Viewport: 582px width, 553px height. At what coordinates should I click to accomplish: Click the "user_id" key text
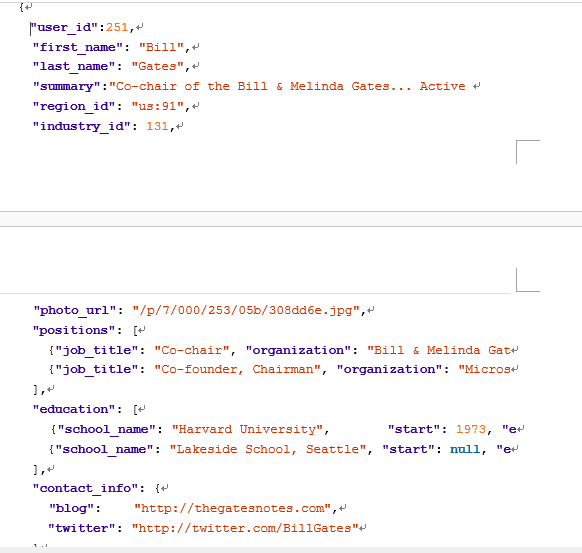tap(64, 27)
